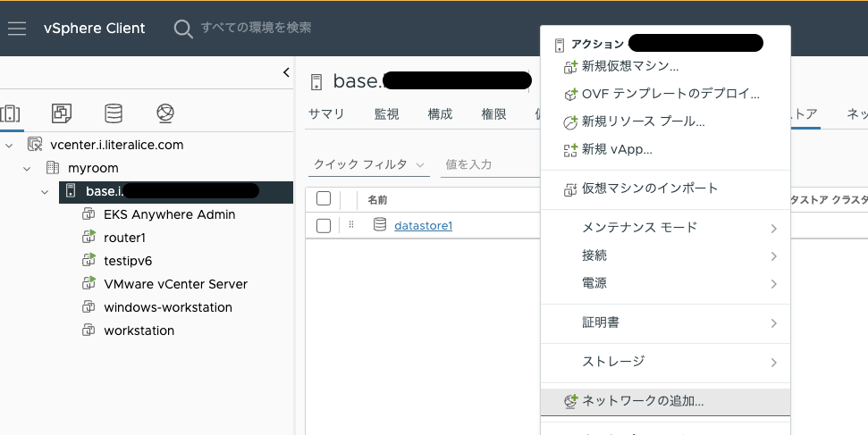The height and width of the screenshot is (435, 868).
Task: Toggle the select-all checkbox in table header
Action: pos(324,198)
